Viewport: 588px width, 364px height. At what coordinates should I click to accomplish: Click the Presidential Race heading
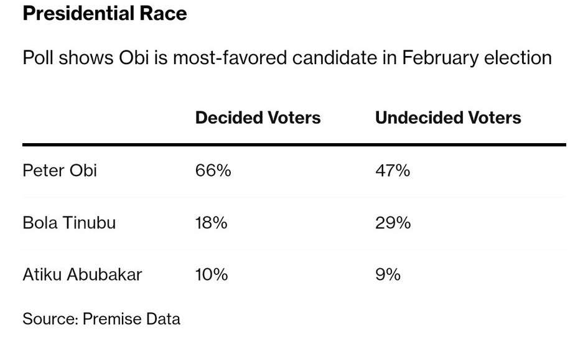tap(105, 14)
